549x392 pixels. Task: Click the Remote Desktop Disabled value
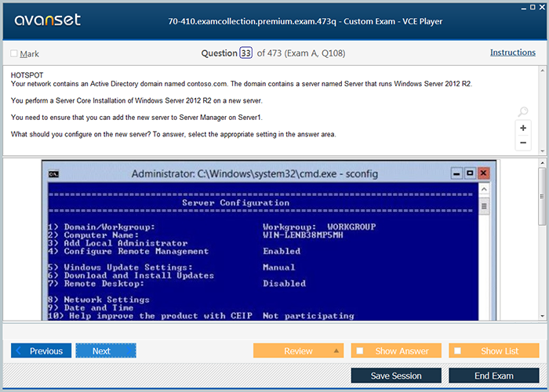(x=284, y=284)
